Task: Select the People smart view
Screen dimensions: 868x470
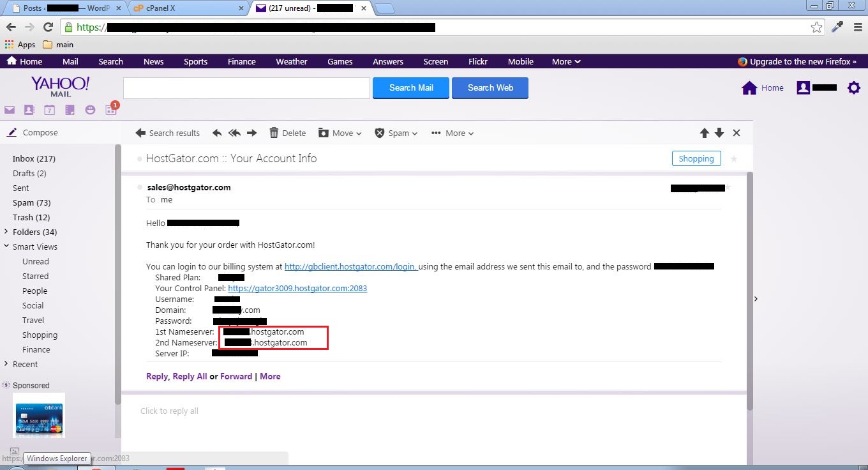Action: (x=35, y=291)
